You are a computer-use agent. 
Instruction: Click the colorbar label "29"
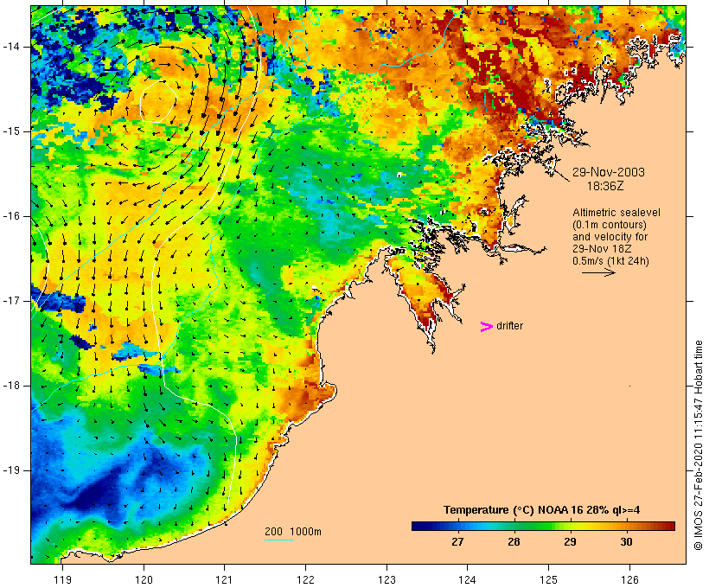tap(570, 541)
